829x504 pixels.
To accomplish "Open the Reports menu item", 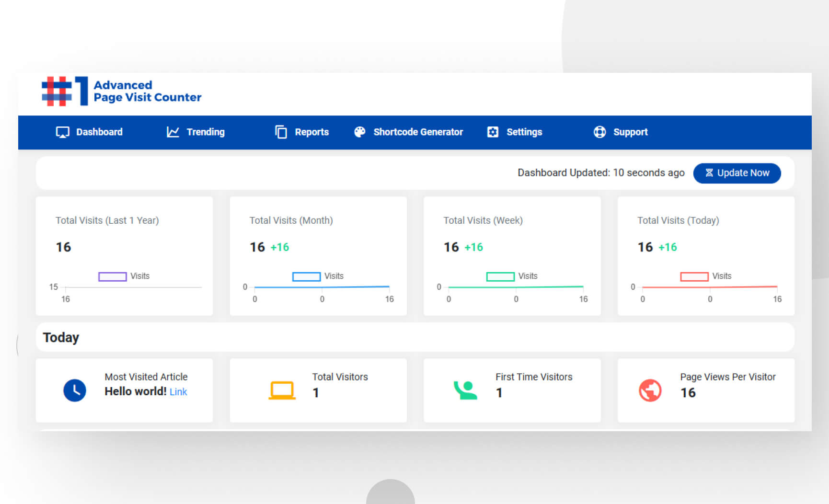I will (x=312, y=132).
